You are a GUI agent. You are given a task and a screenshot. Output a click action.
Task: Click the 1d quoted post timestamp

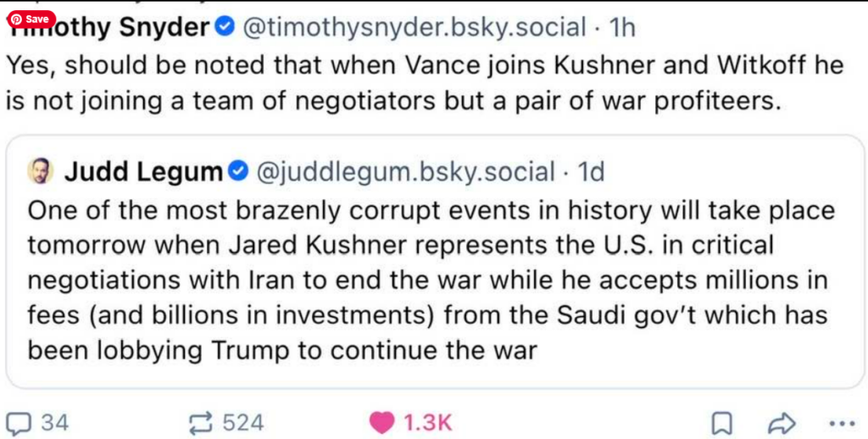591,172
